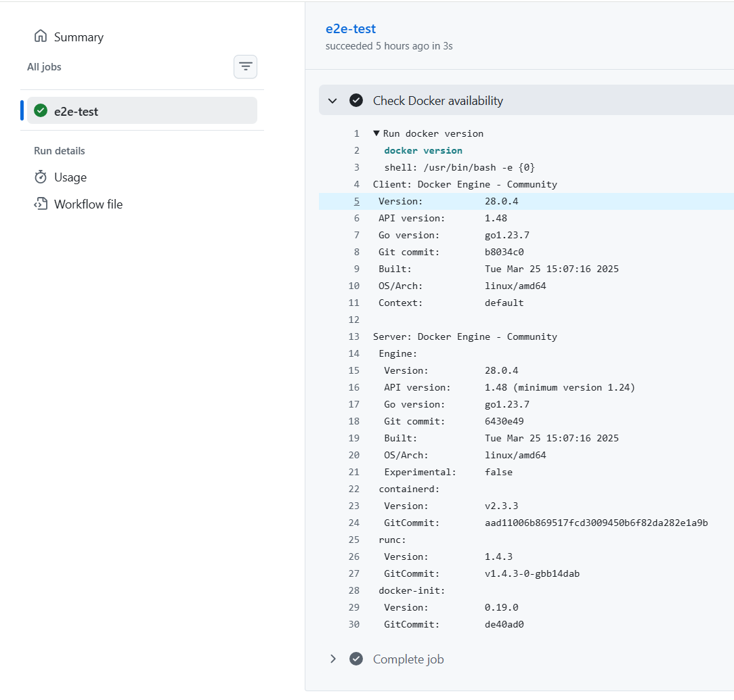This screenshot has width=734, height=700.
Task: Open the Usage run details
Action: [70, 177]
